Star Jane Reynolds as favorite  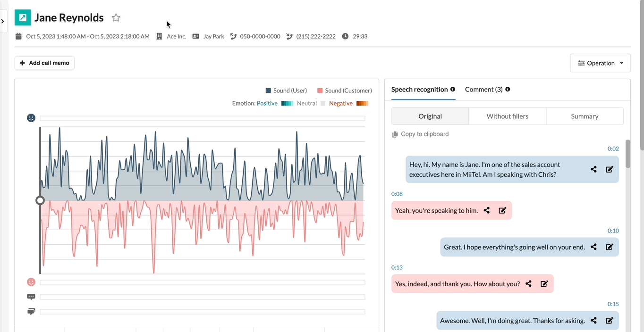pyautogui.click(x=116, y=18)
